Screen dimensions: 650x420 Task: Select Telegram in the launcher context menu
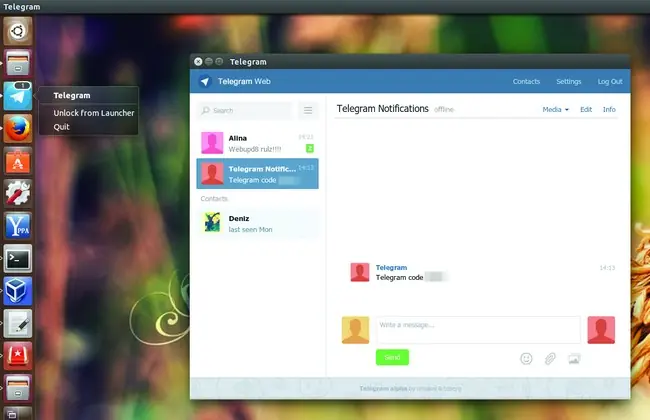72,95
